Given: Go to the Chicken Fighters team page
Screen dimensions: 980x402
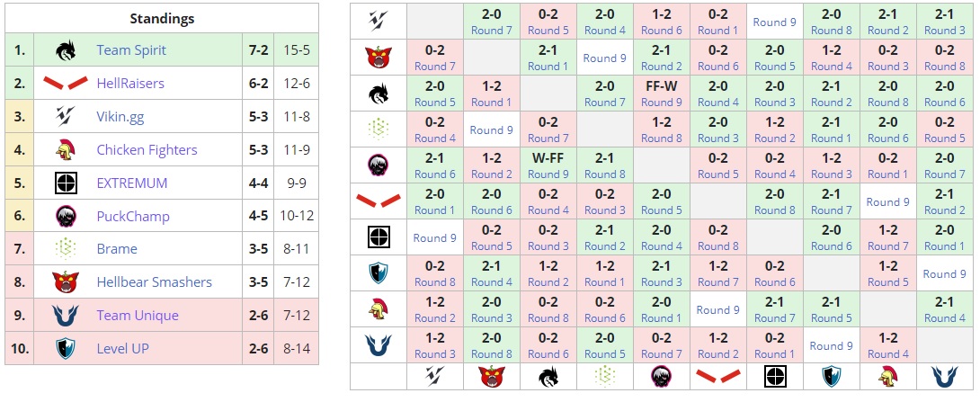Looking at the screenshot, I should [147, 150].
